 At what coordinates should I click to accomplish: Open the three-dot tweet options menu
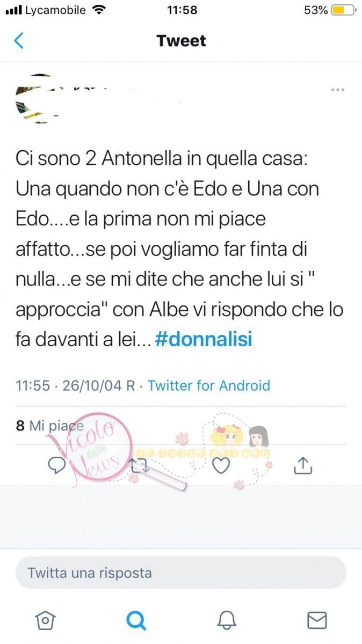(x=338, y=90)
